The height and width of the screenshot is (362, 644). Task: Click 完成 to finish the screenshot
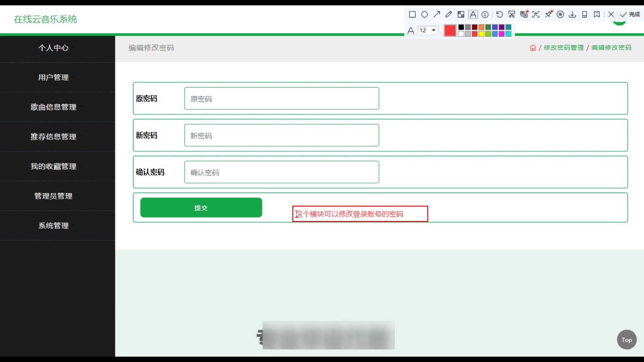(x=630, y=14)
